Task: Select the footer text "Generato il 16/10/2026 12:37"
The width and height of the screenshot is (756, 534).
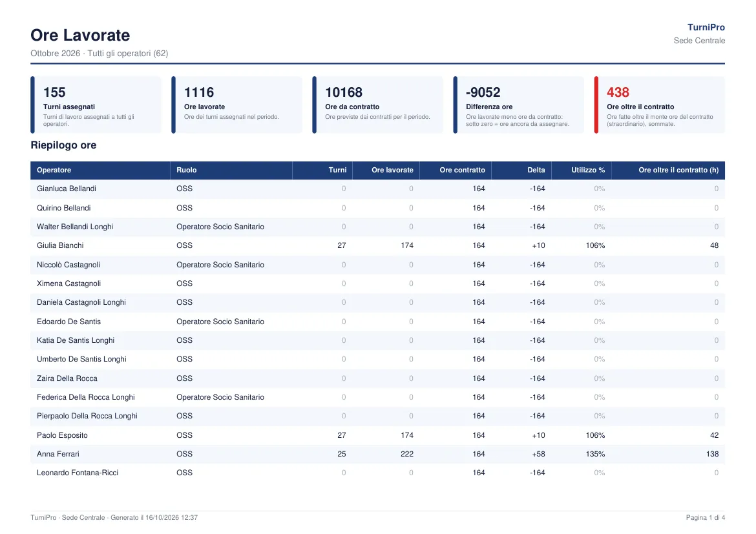Action: pyautogui.click(x=154, y=518)
